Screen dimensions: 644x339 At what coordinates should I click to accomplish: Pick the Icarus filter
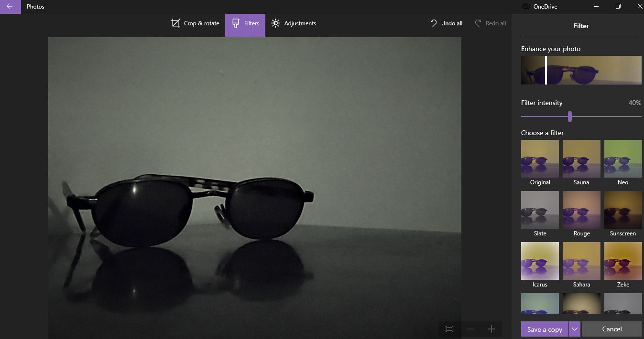pos(540,261)
